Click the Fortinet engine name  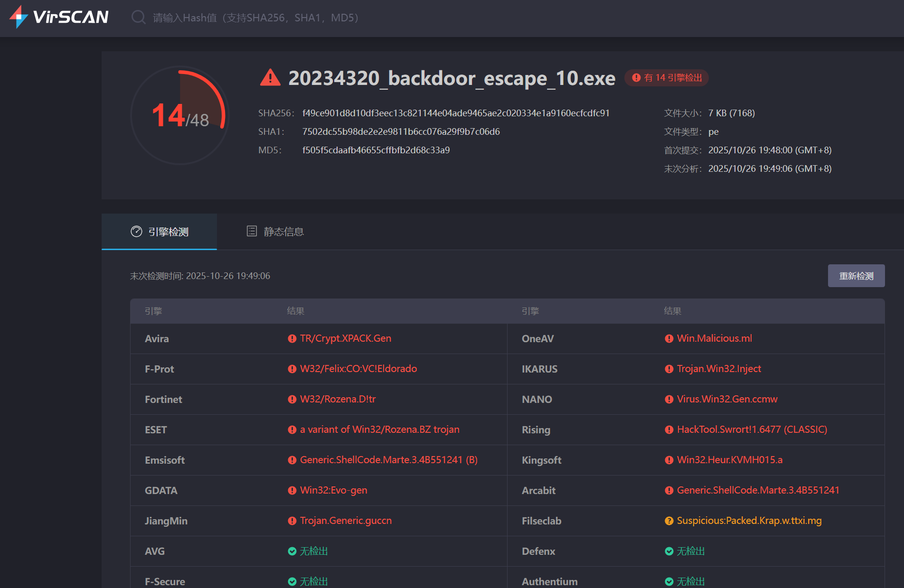click(163, 400)
